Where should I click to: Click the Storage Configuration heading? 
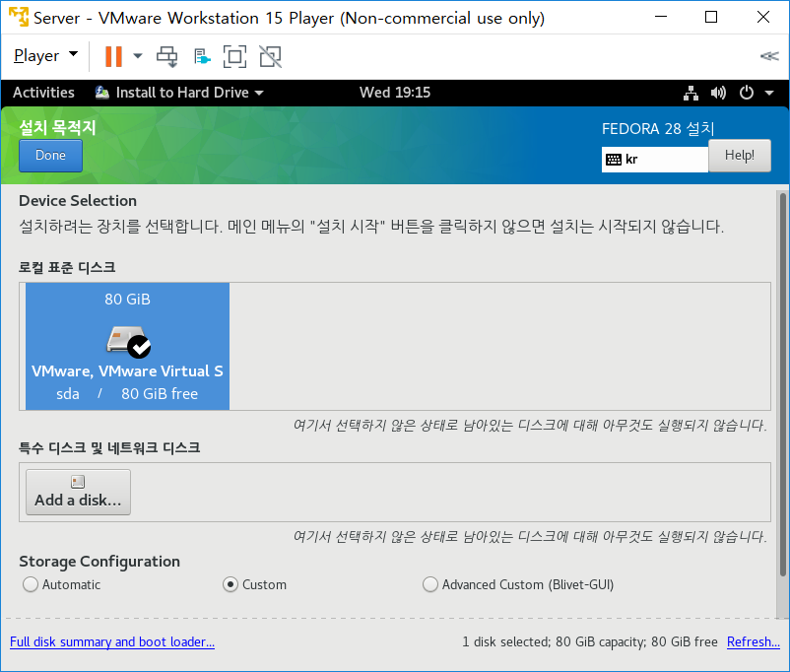pos(99,561)
